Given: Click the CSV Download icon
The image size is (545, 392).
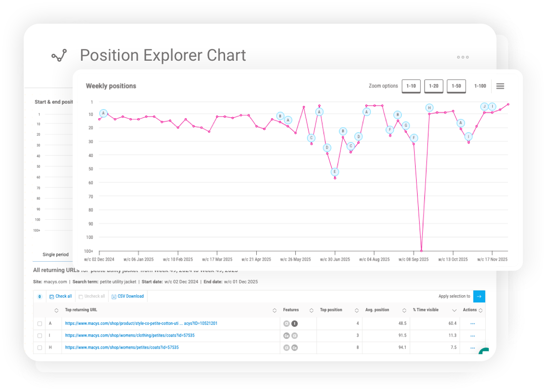Looking at the screenshot, I should click(115, 296).
